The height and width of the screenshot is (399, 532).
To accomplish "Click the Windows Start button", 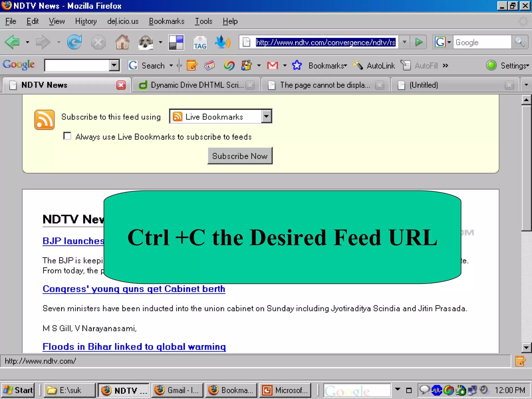I will point(18,390).
